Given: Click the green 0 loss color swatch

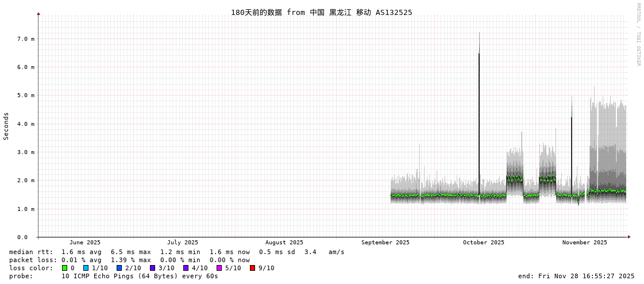Looking at the screenshot, I should pyautogui.click(x=65, y=268).
